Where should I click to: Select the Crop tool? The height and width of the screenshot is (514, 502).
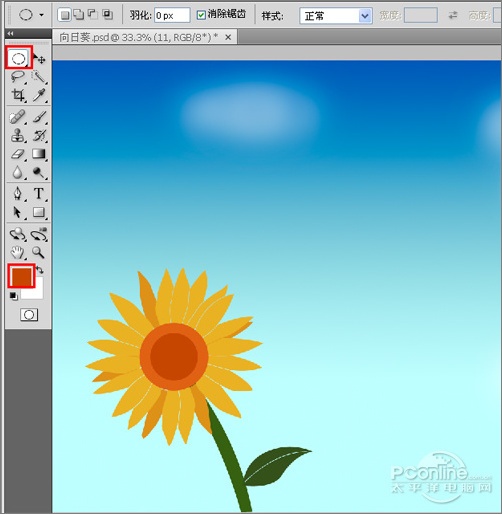tap(18, 95)
